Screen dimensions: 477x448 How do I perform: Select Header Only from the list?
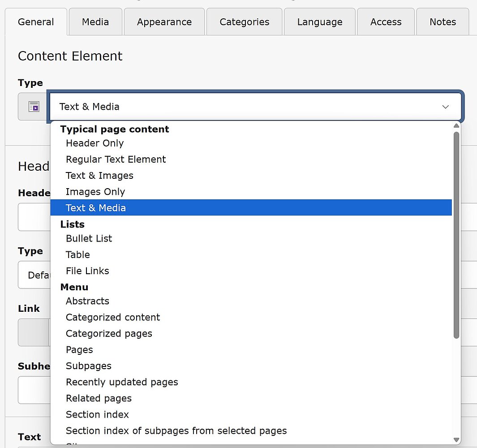[95, 143]
